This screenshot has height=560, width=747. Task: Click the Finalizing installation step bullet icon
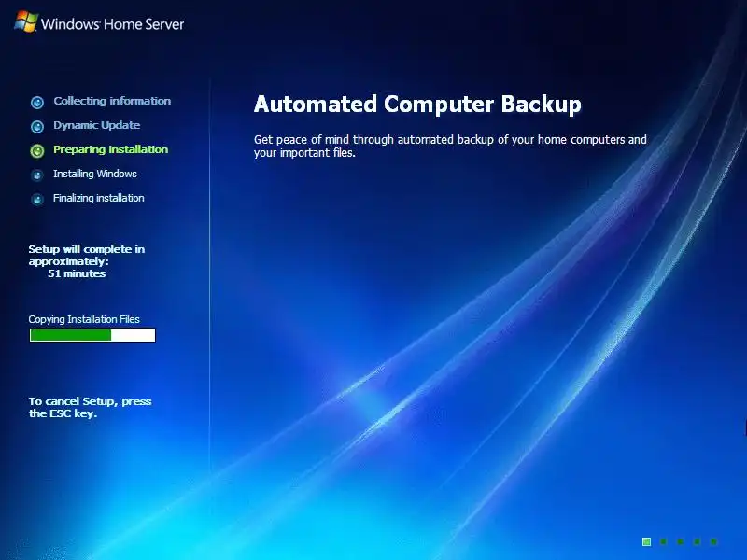(x=37, y=199)
